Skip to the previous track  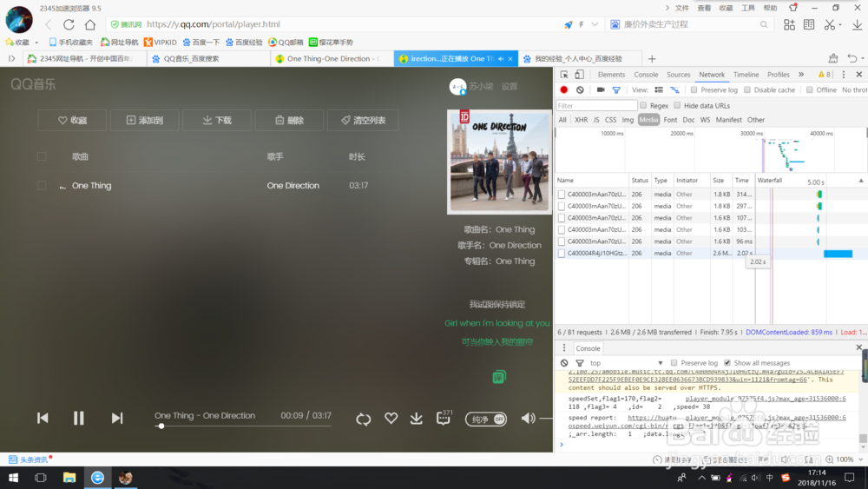tap(43, 418)
